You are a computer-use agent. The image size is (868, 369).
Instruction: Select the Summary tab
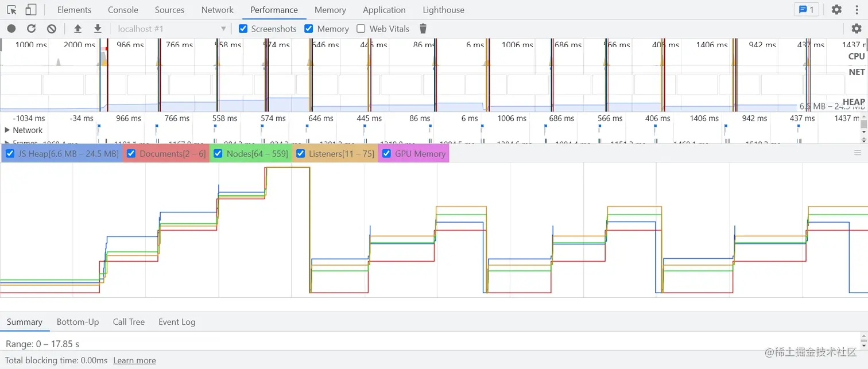click(25, 322)
